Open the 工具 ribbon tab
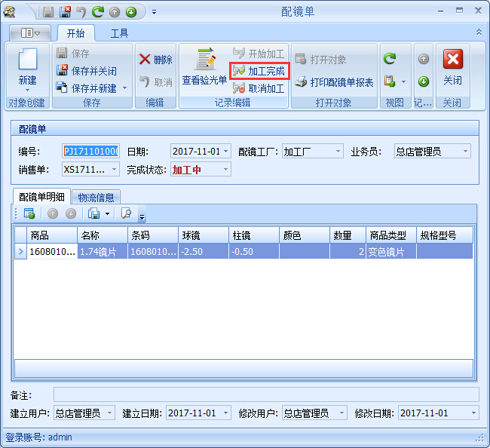 119,33
